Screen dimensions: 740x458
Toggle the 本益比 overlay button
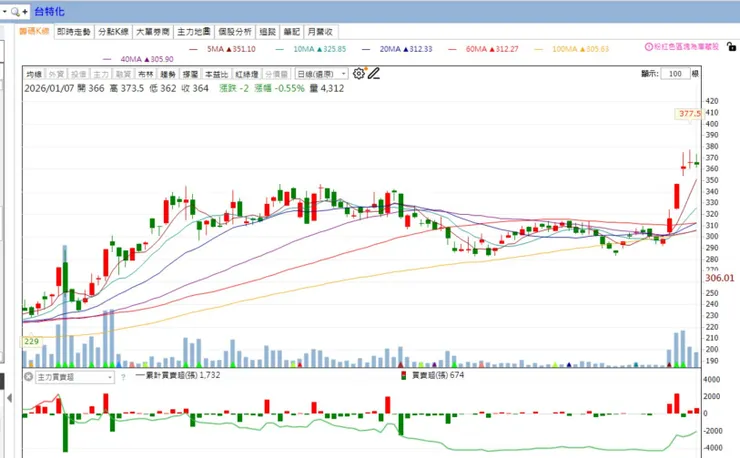(x=216, y=74)
